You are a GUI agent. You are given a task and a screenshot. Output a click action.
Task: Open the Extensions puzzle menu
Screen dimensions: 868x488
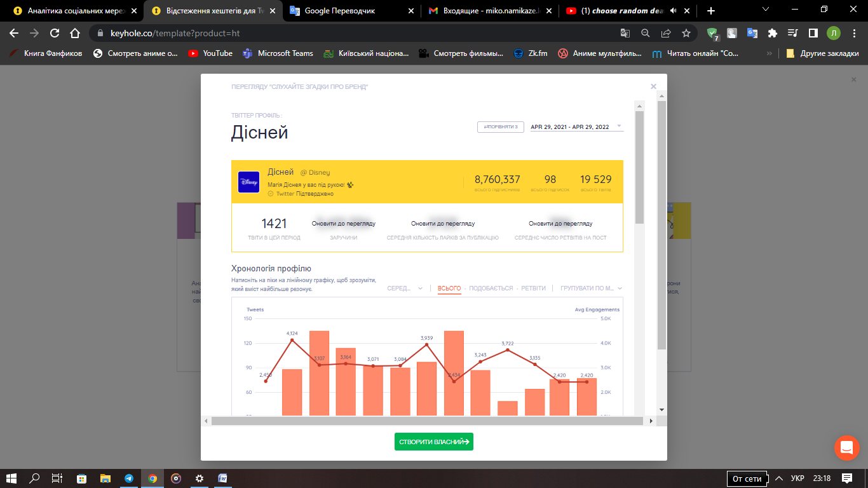click(772, 33)
